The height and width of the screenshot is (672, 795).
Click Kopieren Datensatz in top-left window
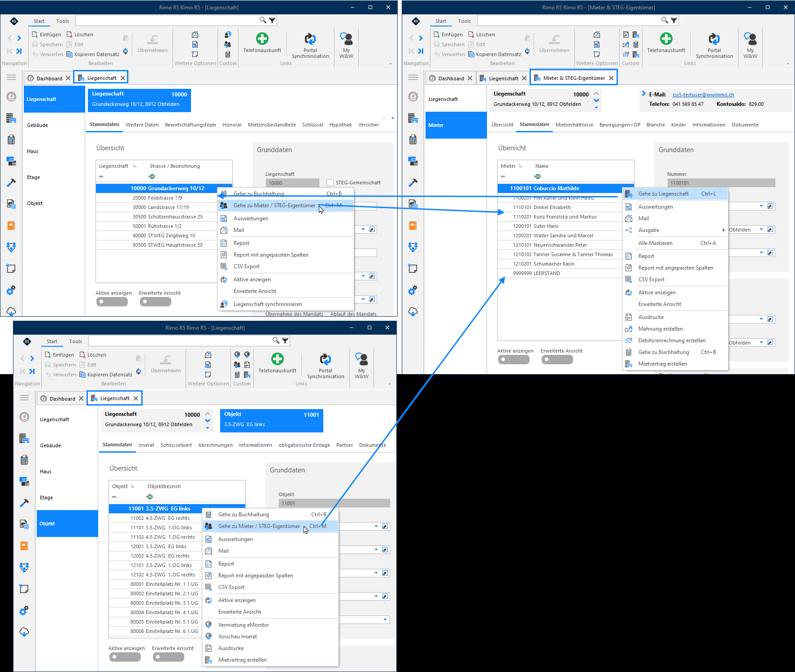(x=93, y=54)
